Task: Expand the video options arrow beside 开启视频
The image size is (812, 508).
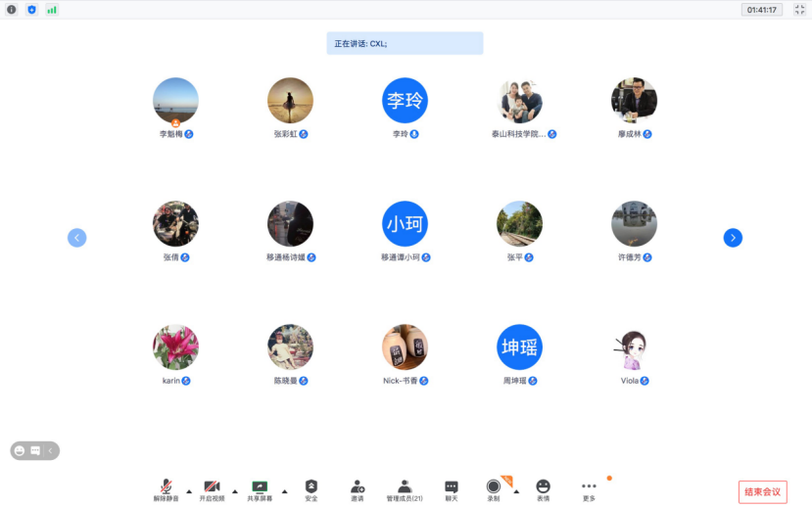Action: (235, 491)
